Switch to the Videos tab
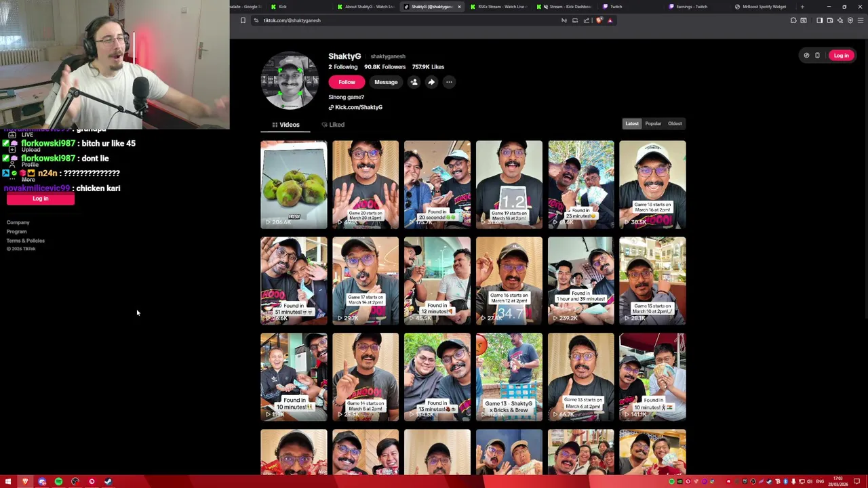 pos(285,125)
